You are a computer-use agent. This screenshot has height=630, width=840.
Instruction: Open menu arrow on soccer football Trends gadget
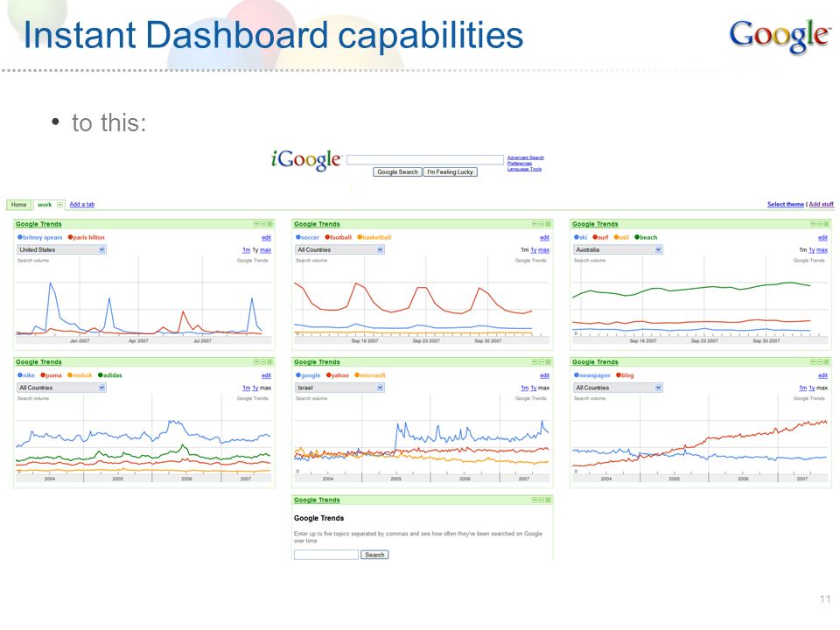[x=535, y=224]
